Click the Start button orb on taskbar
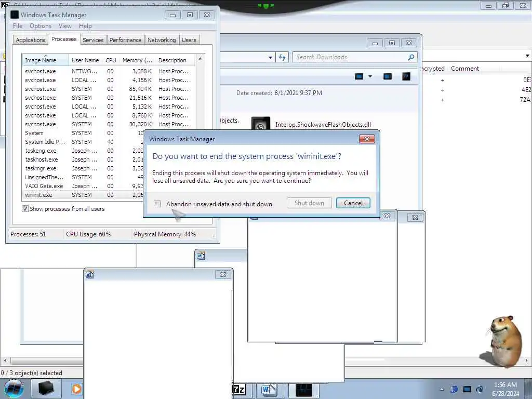Screen dimensions: 532x399 [14, 389]
